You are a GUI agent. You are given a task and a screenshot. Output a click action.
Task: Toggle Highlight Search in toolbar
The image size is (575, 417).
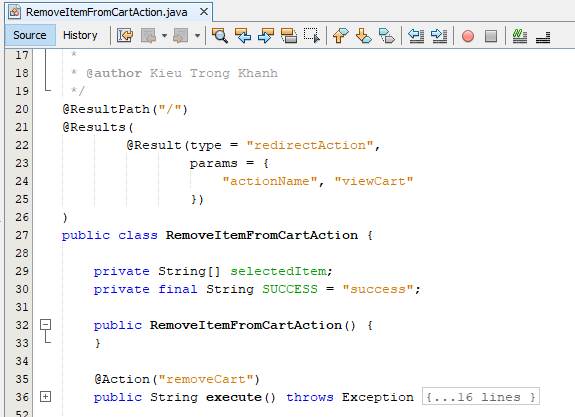point(289,36)
